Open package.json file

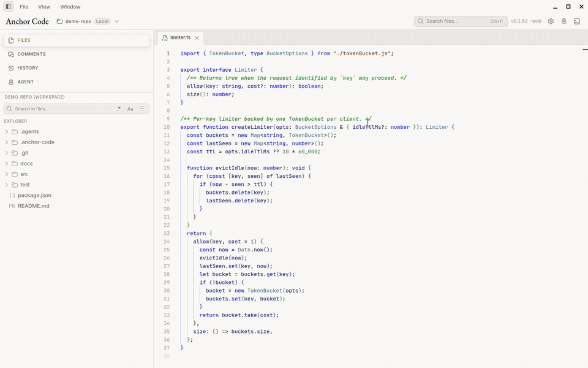tap(34, 195)
